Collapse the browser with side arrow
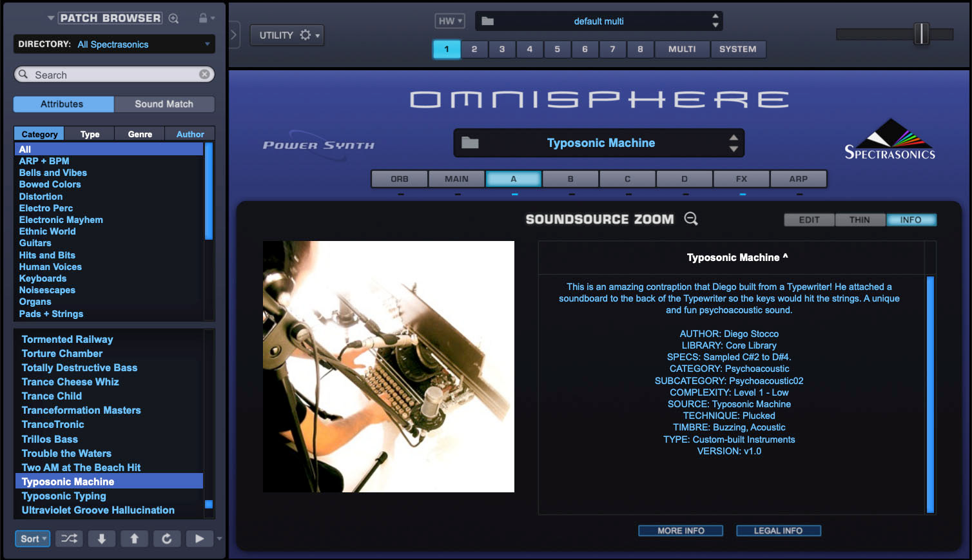The image size is (972, 560). [x=234, y=35]
